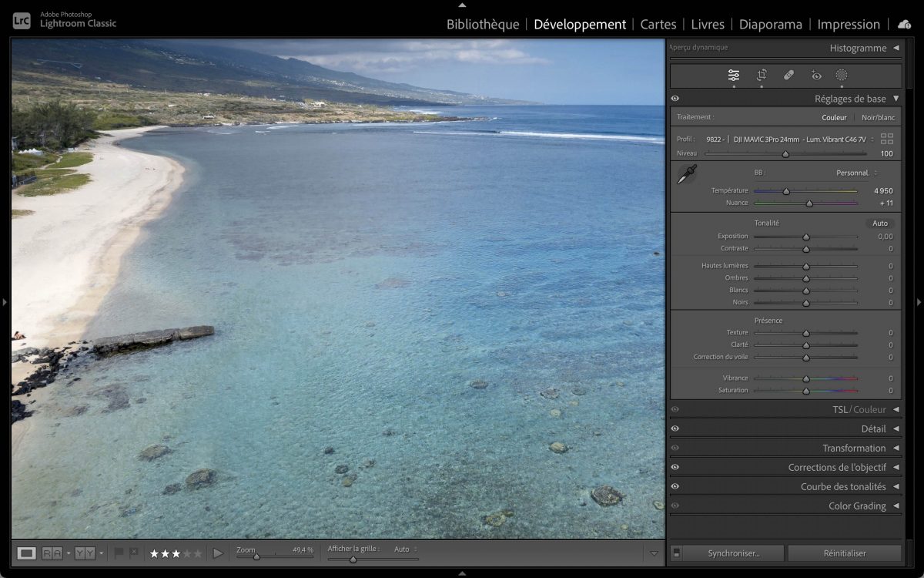Open the profile browser grid icon
924x578 pixels.
click(887, 139)
